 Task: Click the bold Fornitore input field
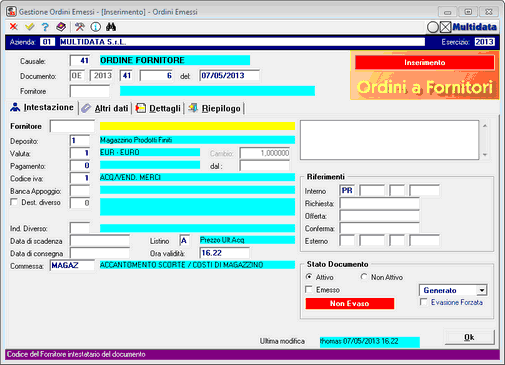click(x=72, y=126)
